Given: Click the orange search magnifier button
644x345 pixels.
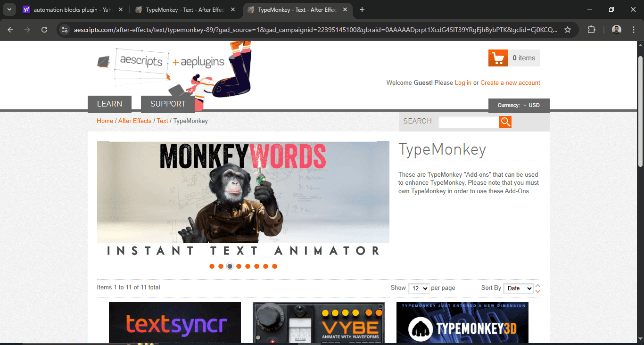Looking at the screenshot, I should click(x=505, y=122).
